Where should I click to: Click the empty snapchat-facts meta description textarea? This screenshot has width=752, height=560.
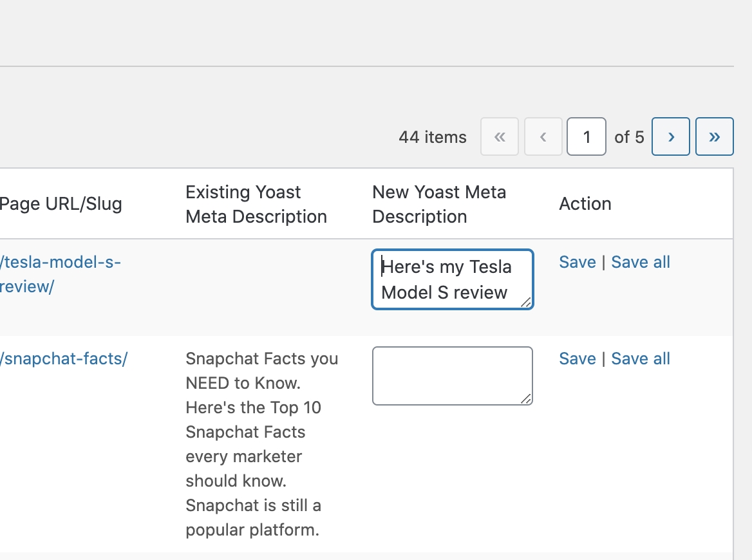tap(452, 376)
